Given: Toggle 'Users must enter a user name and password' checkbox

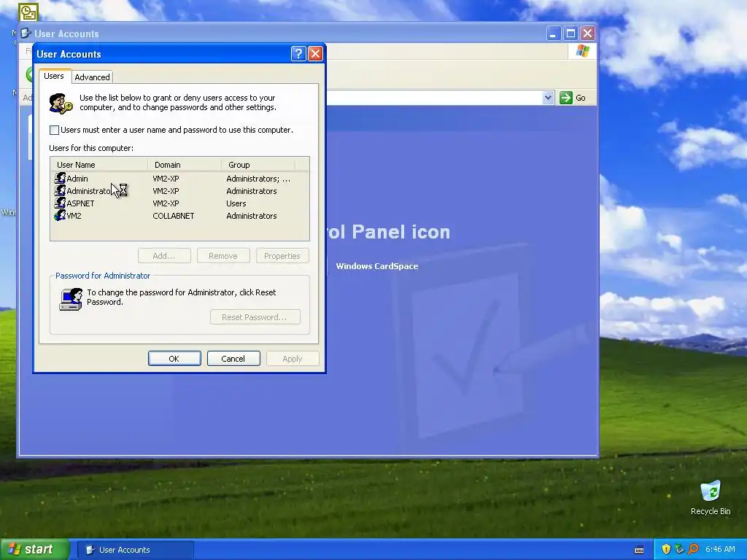Looking at the screenshot, I should coord(54,130).
